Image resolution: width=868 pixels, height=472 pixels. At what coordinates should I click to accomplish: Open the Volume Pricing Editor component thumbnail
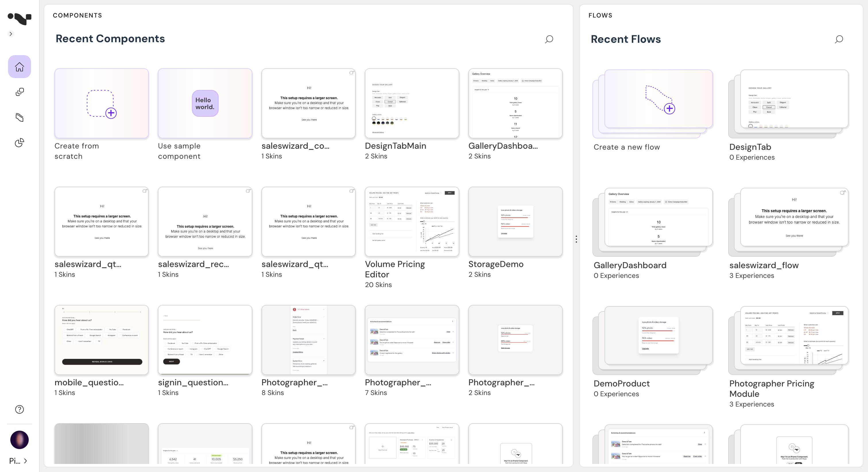click(412, 222)
